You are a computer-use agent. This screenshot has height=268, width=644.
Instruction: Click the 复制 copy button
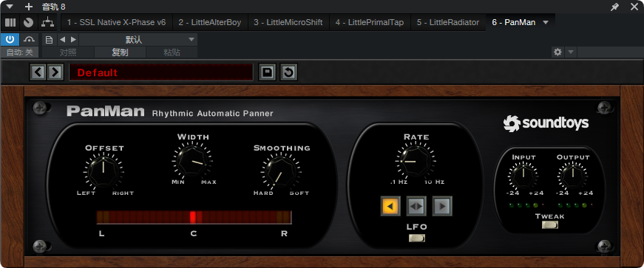pyautogui.click(x=120, y=52)
